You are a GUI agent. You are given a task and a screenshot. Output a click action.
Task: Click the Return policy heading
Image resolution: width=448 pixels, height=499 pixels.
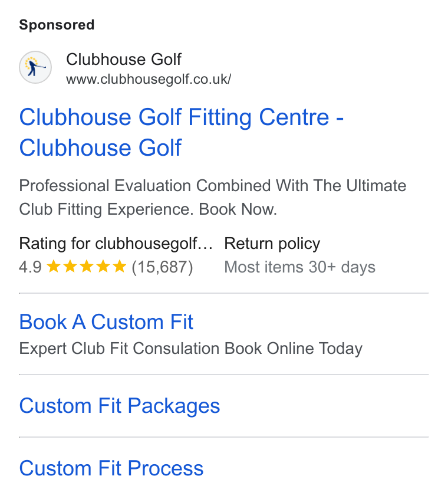(x=272, y=244)
